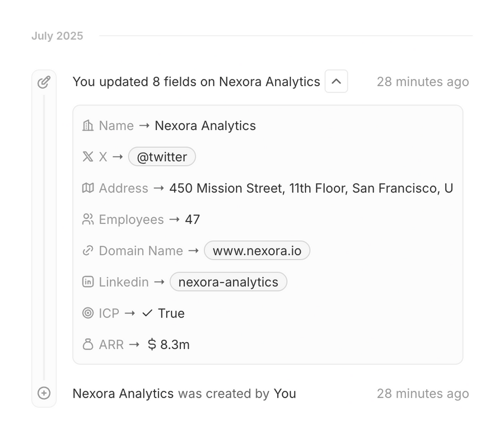Click the plus icon on the timeline
Viewport: 504px width, 439px height.
[x=44, y=393]
